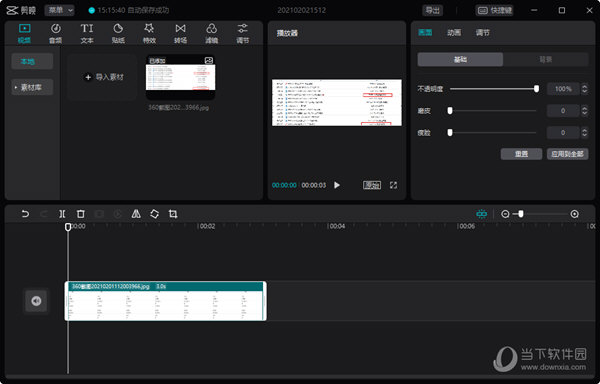Image resolution: width=600 pixels, height=384 pixels.
Task: Click the 瘦脸 face slimming slider handle
Action: coord(450,132)
